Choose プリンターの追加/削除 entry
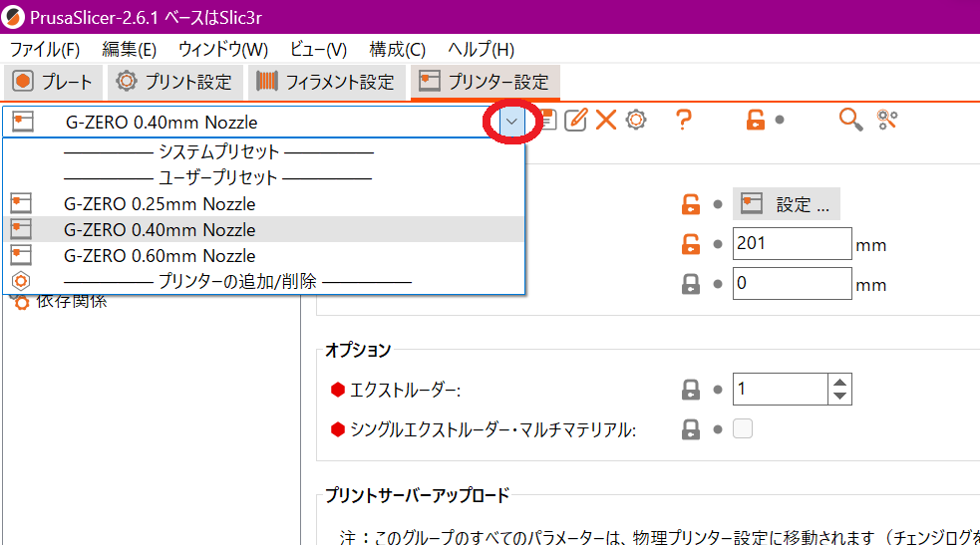 coord(264,282)
